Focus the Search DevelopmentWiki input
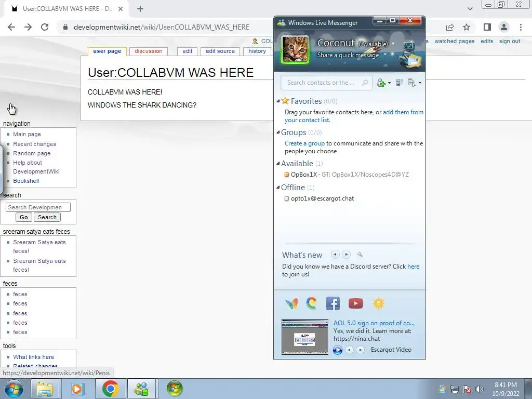The image size is (532, 399). 38,207
